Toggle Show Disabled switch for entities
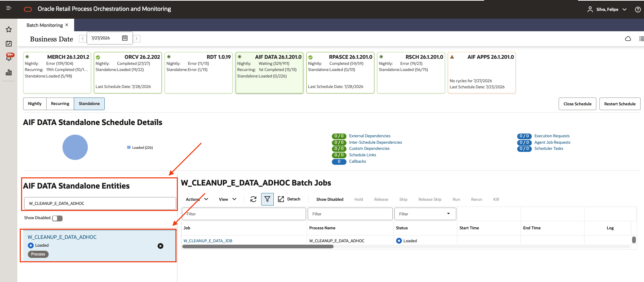The height and width of the screenshot is (282, 644). [57, 218]
